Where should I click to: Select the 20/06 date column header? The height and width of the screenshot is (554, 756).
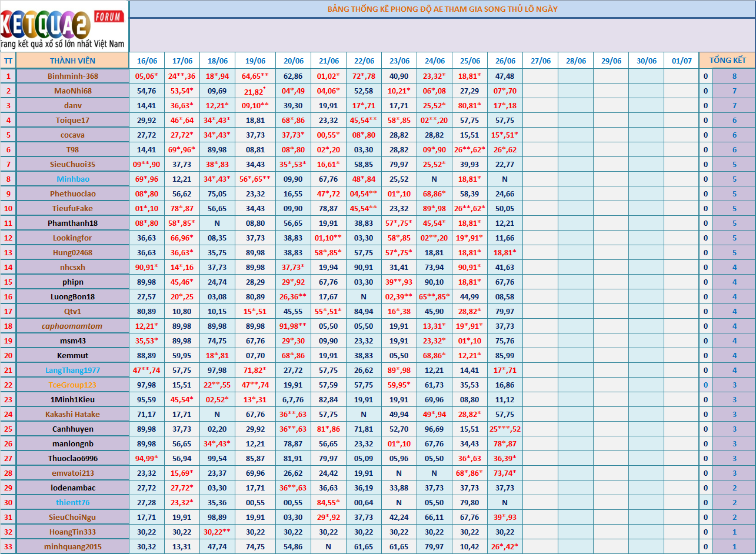point(294,61)
